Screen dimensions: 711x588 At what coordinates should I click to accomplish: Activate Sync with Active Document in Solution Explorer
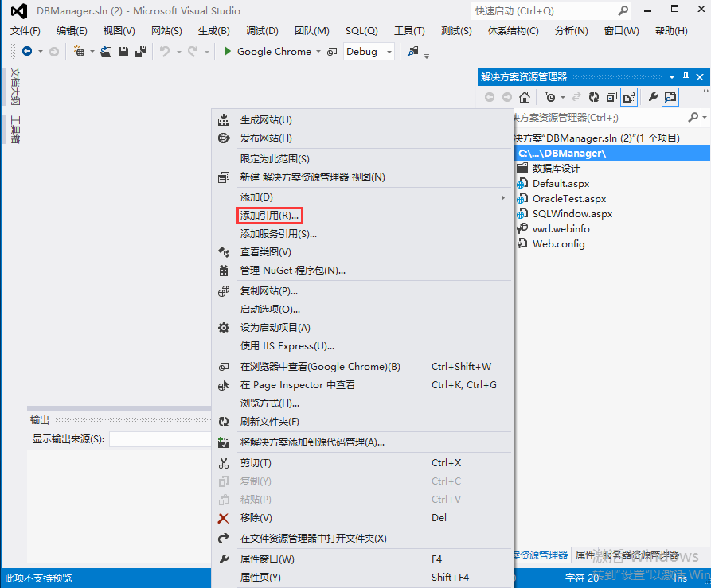click(x=576, y=96)
